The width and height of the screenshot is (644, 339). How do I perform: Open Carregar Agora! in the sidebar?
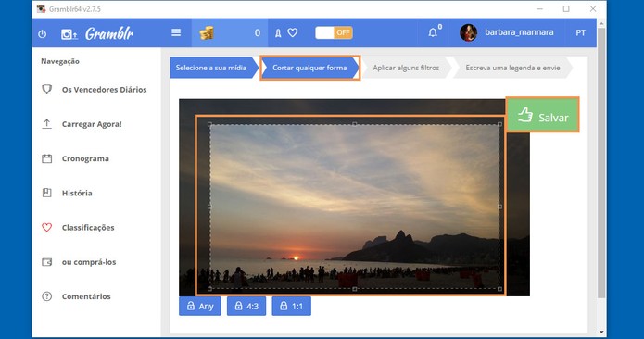[x=92, y=124]
